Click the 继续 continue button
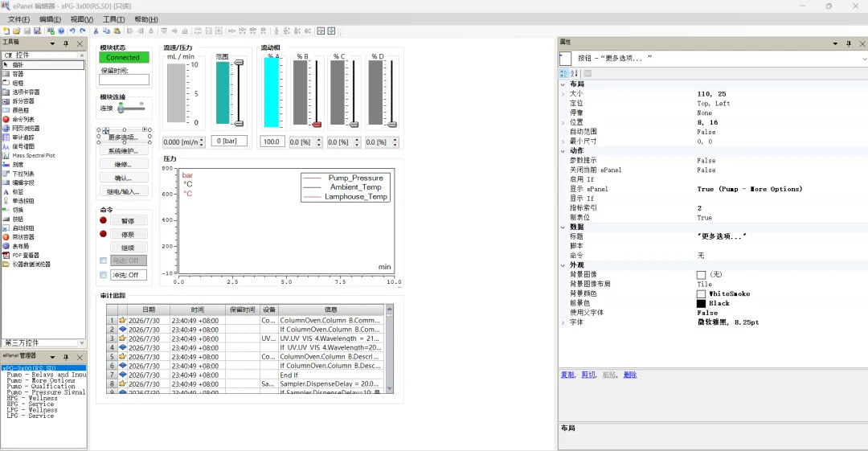The width and height of the screenshot is (868, 451). [129, 248]
